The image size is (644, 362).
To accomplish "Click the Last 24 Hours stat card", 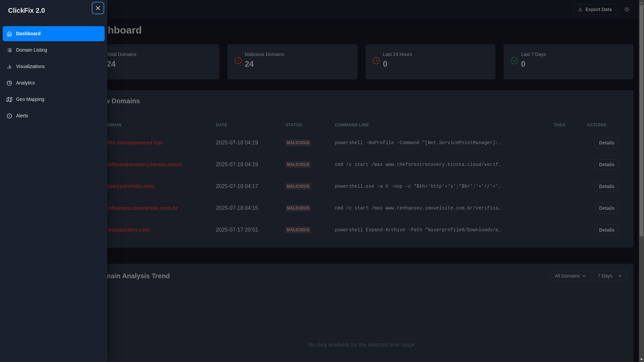I will [x=430, y=62].
